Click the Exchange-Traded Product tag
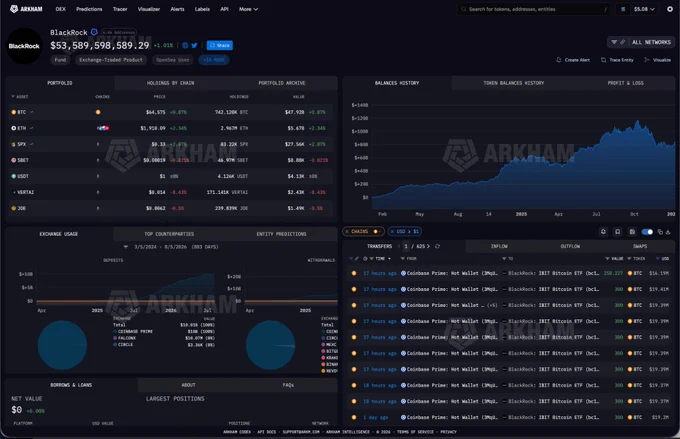Screen dimensions: 680x439 point(111,60)
